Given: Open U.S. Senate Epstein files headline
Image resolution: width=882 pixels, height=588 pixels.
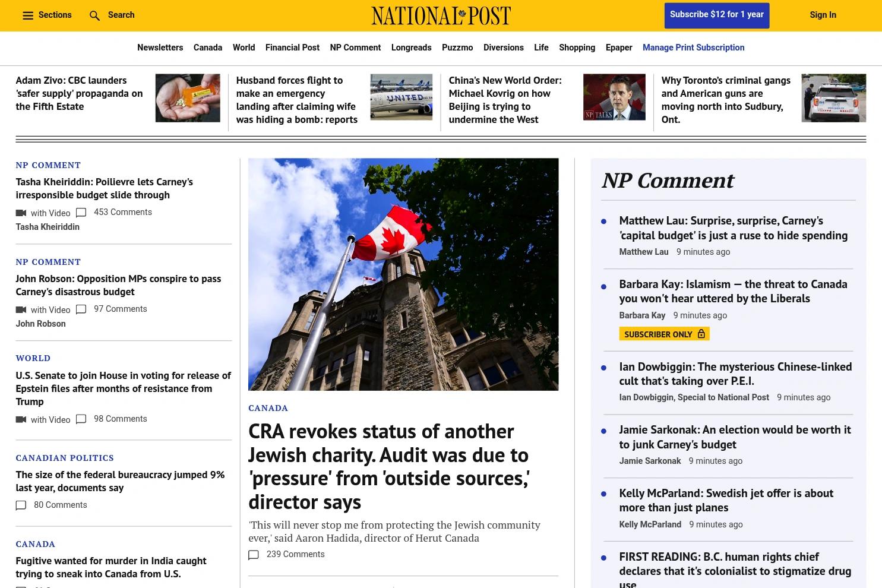Looking at the screenshot, I should click(123, 388).
